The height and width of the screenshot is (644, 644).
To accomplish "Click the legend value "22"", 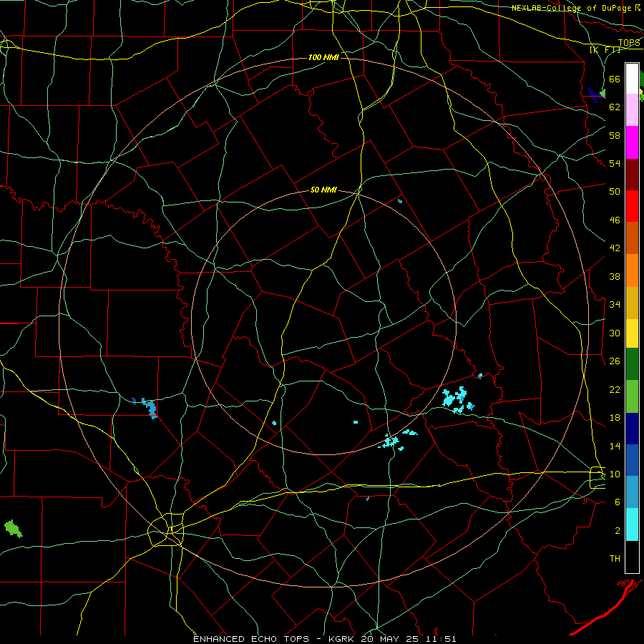I will pos(615,389).
